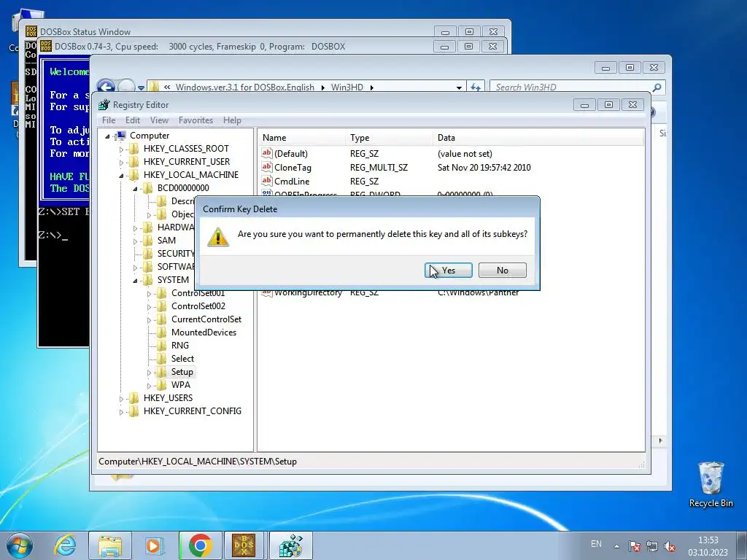
Task: Select the Computer icon in the tree
Action: 121,136
